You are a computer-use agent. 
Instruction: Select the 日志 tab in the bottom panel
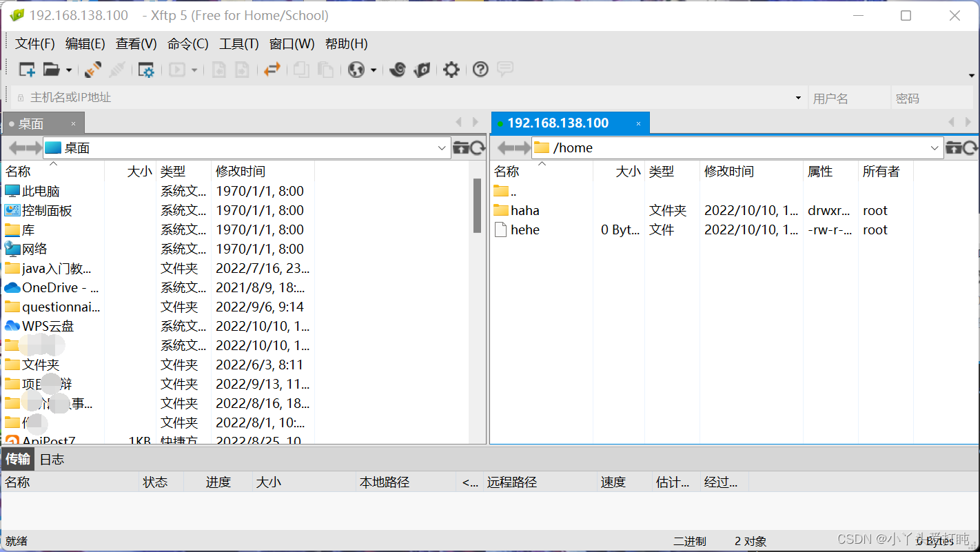(52, 459)
